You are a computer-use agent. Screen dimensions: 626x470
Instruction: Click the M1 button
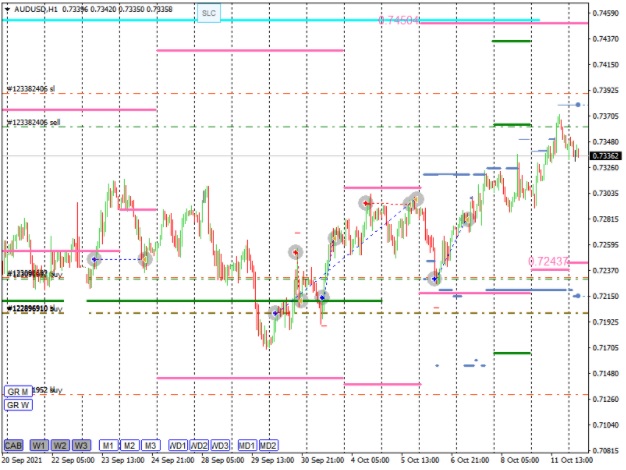pos(109,444)
